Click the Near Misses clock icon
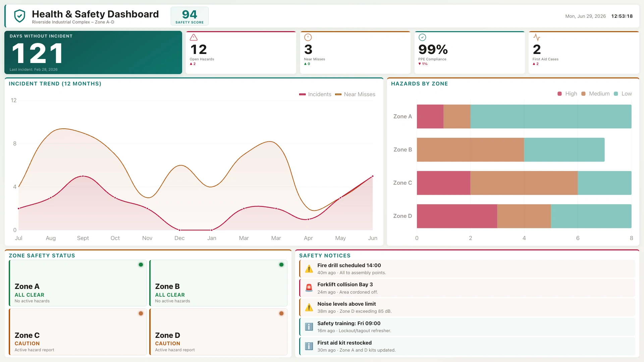Image resolution: width=644 pixels, height=362 pixels. click(x=308, y=37)
